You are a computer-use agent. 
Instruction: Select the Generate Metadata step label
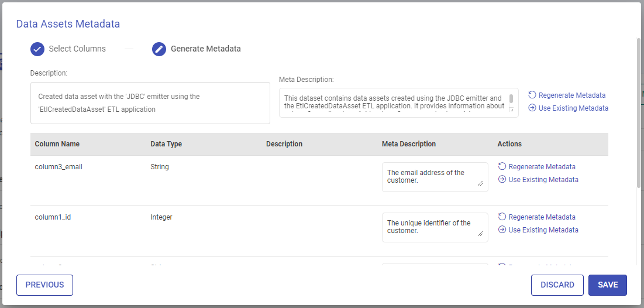point(205,49)
